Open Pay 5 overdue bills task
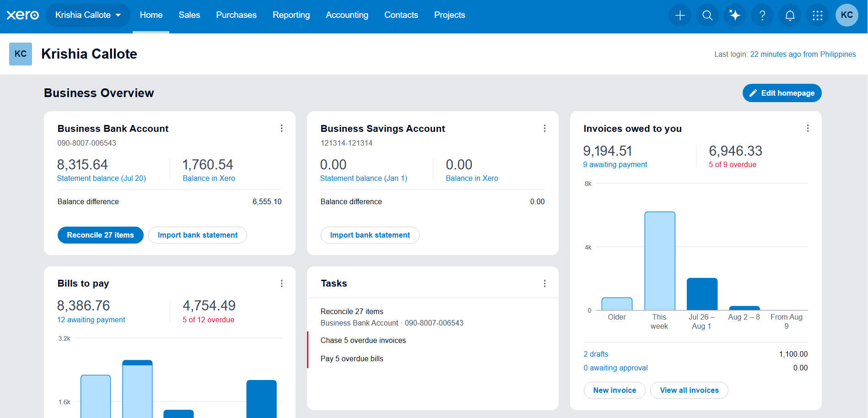This screenshot has width=868, height=418. pyautogui.click(x=352, y=359)
